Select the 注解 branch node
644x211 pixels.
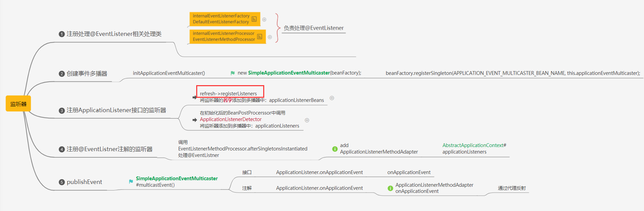tap(247, 188)
